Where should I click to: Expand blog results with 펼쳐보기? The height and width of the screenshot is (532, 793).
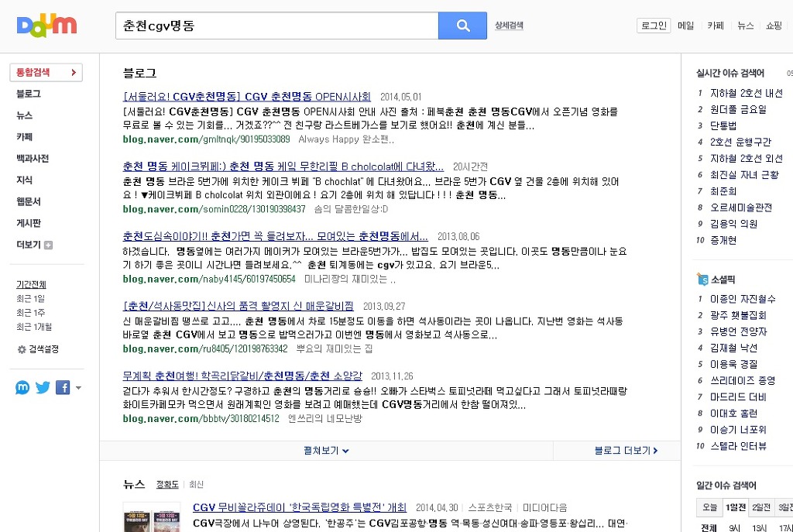click(326, 451)
